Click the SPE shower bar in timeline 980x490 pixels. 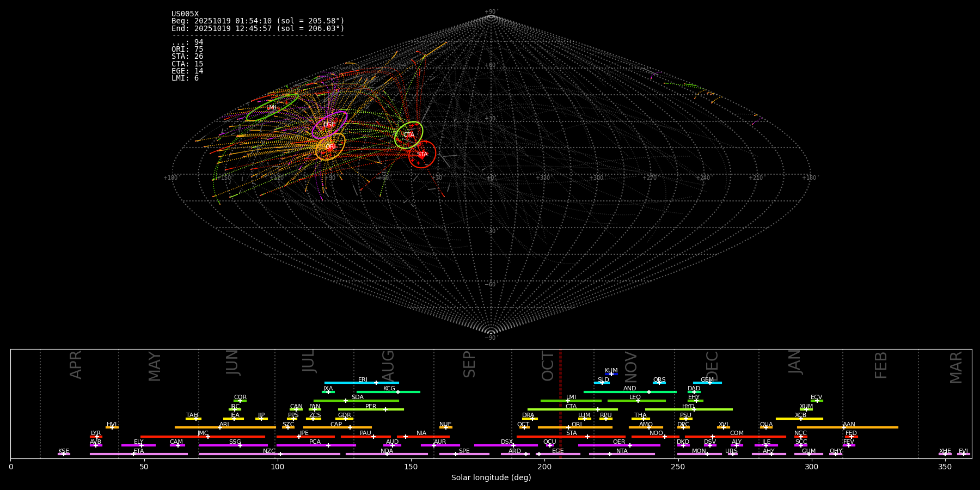pos(464,454)
